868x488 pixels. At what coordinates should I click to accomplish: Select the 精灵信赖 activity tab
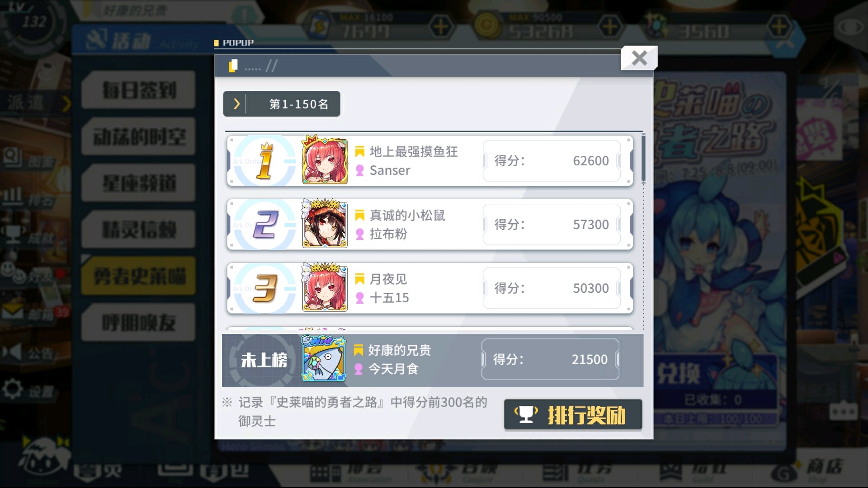[139, 230]
